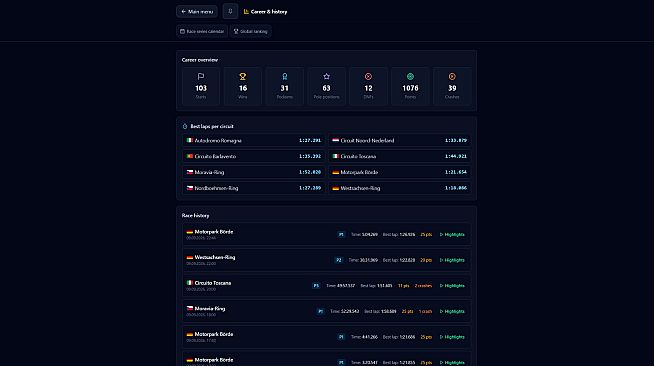This screenshot has width=654, height=366.
Task: Go back via the Main menu button
Action: [x=197, y=12]
